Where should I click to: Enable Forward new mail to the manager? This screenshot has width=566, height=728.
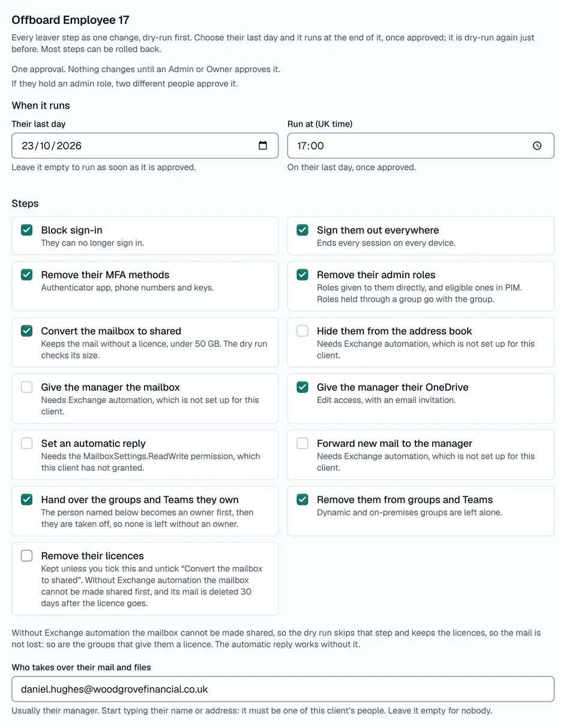tap(303, 443)
